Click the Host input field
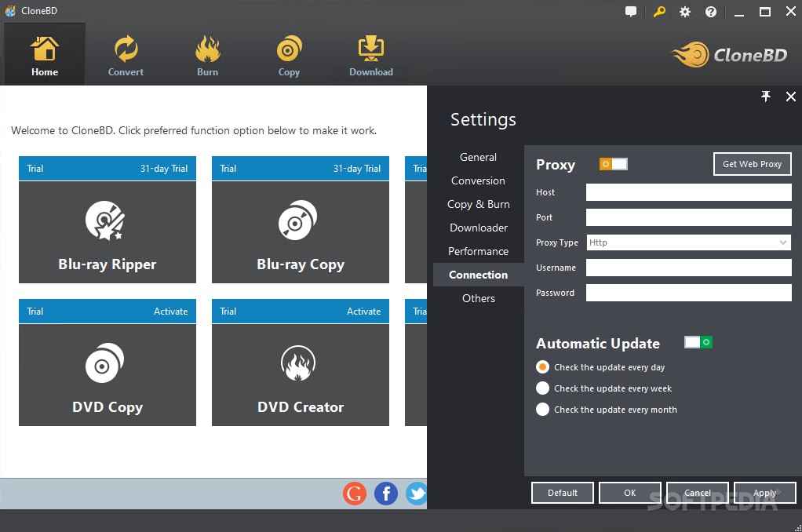Image resolution: width=802 pixels, height=532 pixels. pyautogui.click(x=688, y=191)
